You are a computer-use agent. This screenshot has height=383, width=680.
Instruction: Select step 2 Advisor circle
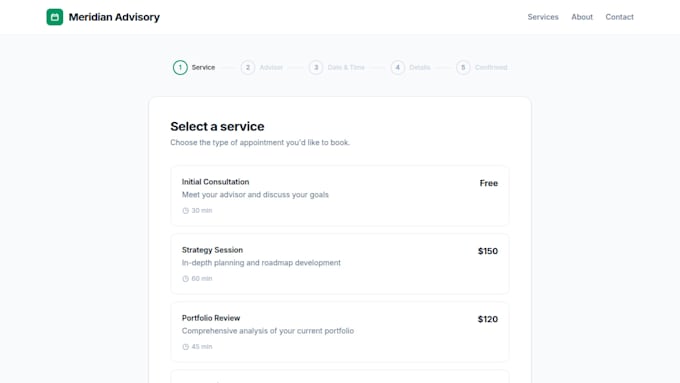[x=248, y=67]
